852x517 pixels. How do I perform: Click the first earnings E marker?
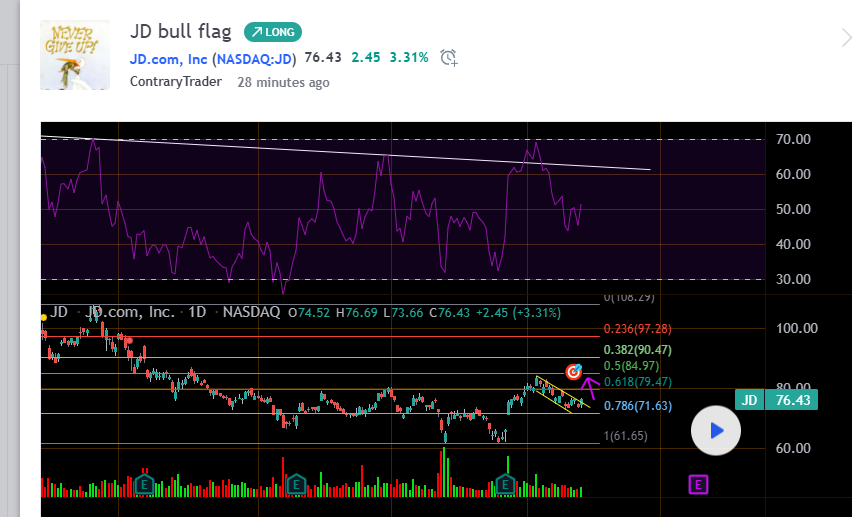144,484
